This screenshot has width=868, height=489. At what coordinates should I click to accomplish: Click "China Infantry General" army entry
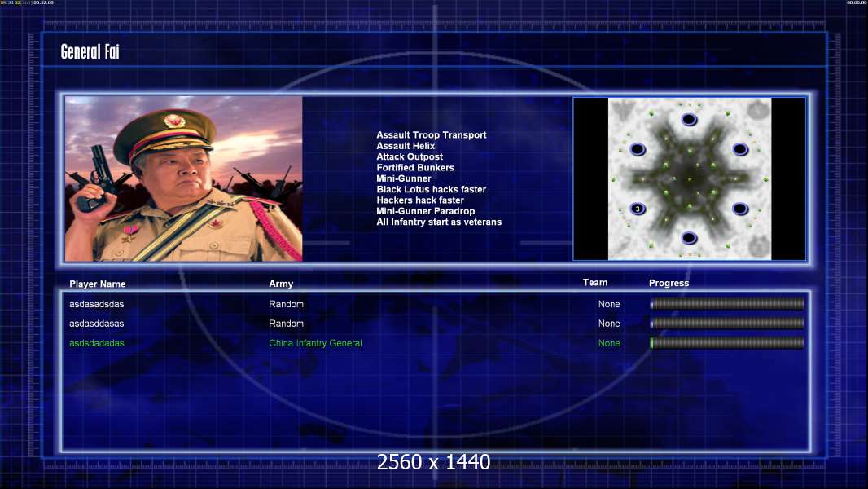(316, 343)
